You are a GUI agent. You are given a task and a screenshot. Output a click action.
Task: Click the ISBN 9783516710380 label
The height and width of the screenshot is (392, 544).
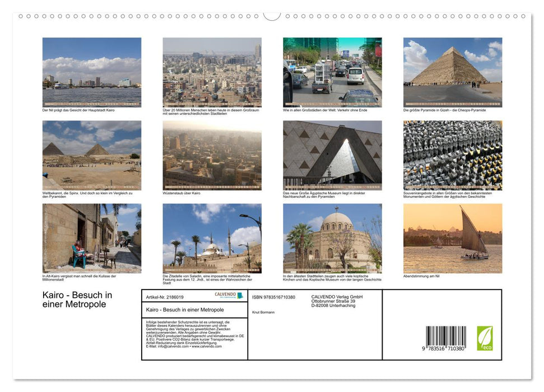[275, 297]
